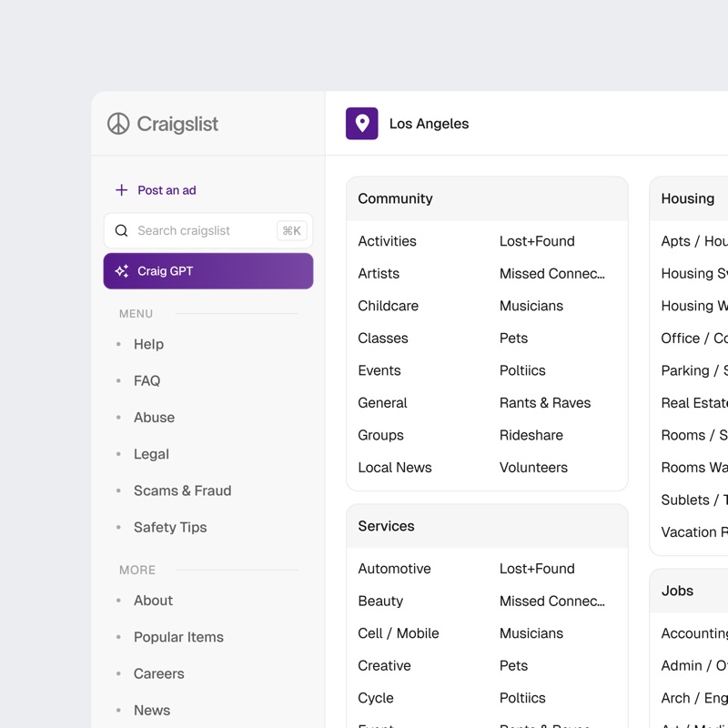Image resolution: width=728 pixels, height=728 pixels.
Task: Open Services Missed Connections link
Action: (552, 601)
